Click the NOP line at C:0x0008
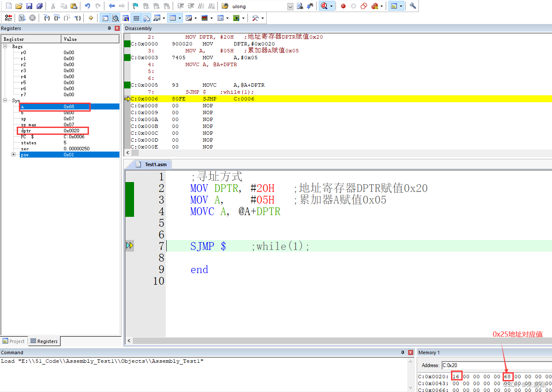Image resolution: width=552 pixels, height=392 pixels. point(341,106)
